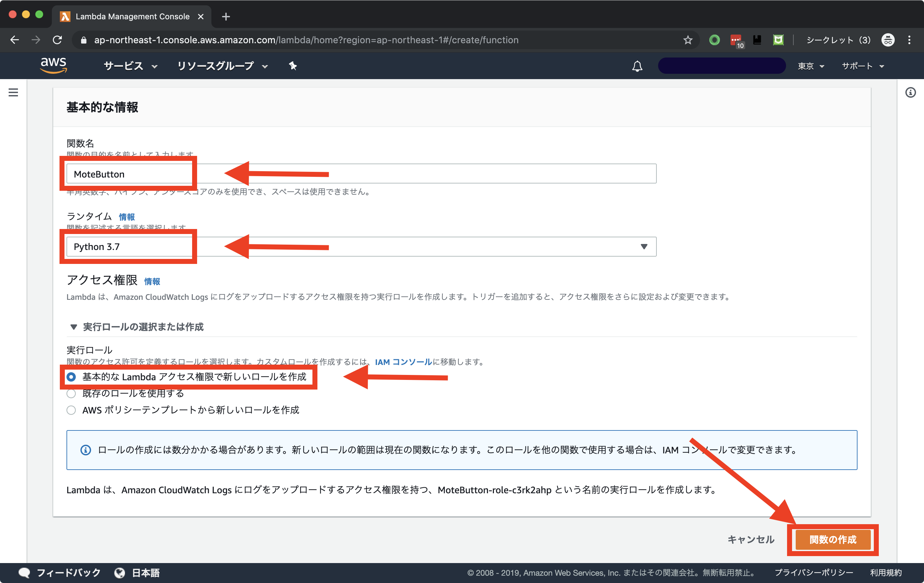Click the feedback speech bubble icon
Screen dimensions: 924x583
click(24, 573)
